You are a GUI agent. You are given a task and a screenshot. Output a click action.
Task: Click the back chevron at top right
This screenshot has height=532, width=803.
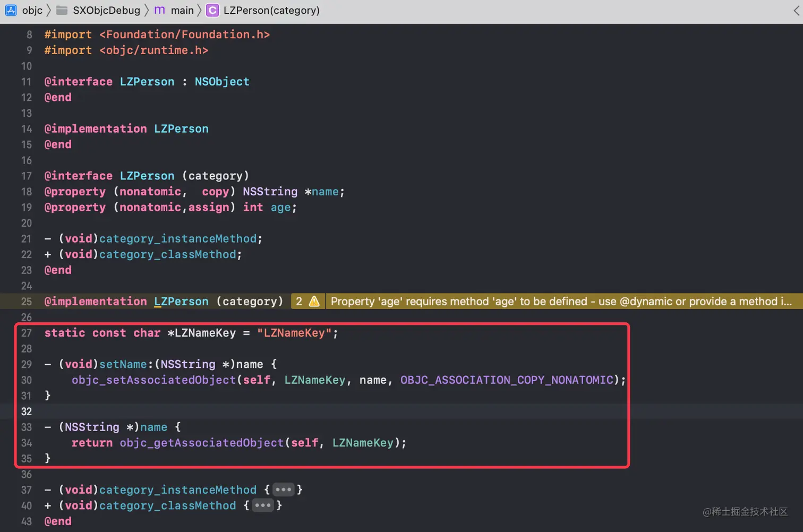point(796,11)
